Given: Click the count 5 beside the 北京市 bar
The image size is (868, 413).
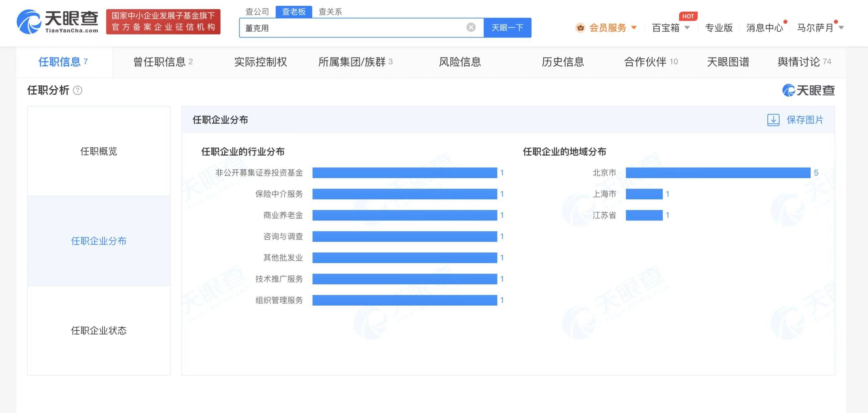Looking at the screenshot, I should click(x=816, y=173).
